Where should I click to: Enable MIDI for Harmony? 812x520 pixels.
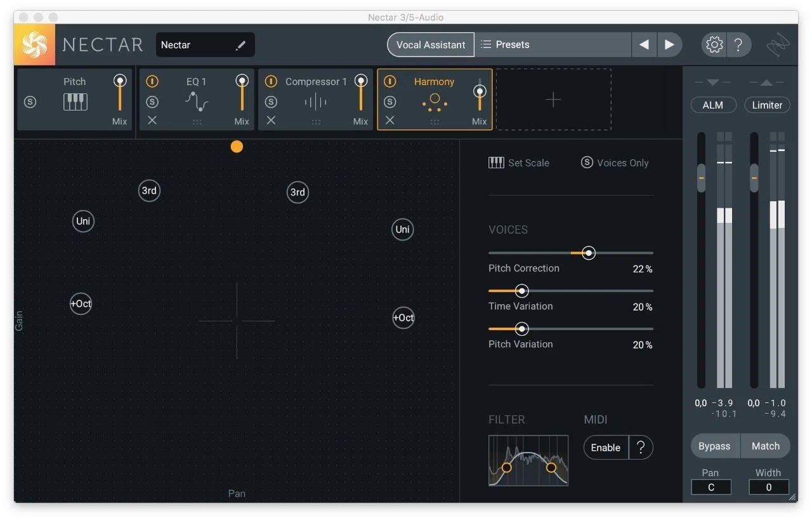(606, 448)
